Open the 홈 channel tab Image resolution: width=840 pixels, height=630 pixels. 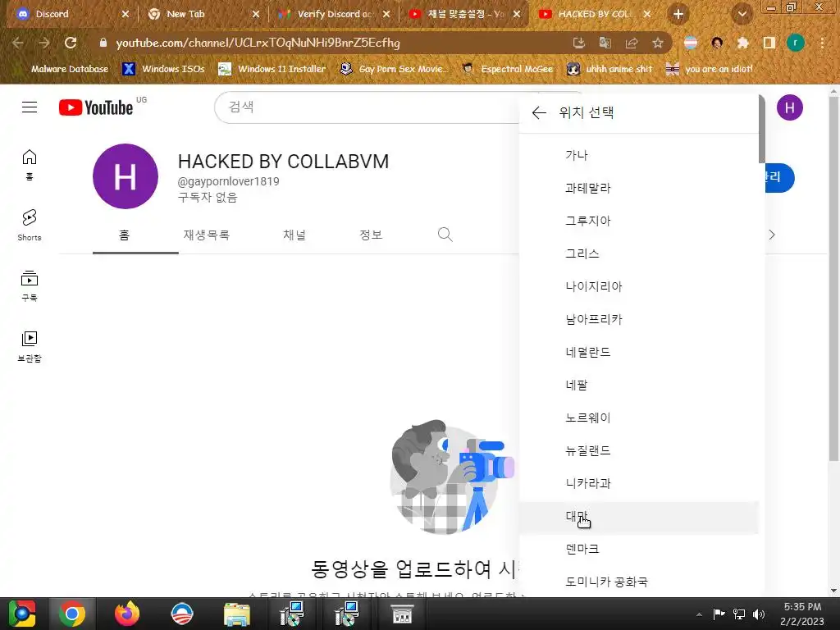point(125,235)
